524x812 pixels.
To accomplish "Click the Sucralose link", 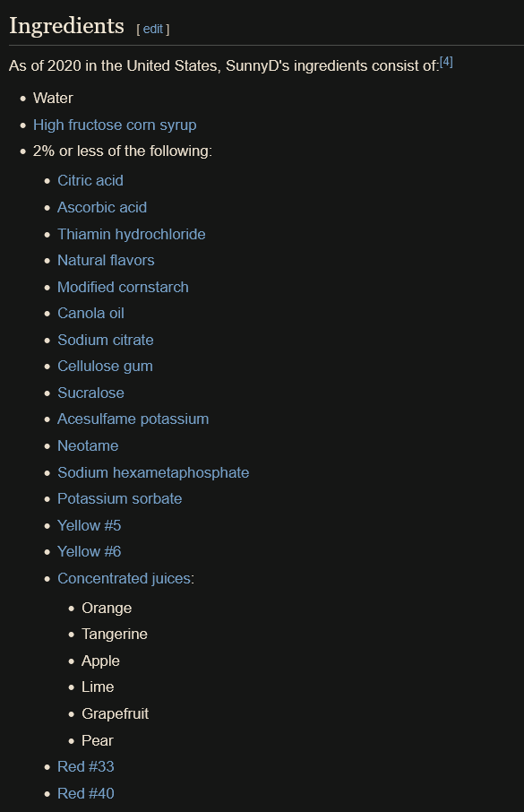I will pyautogui.click(x=90, y=393).
